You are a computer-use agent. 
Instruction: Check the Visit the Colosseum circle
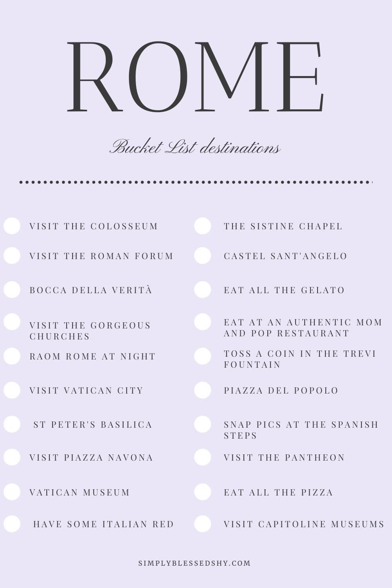[x=12, y=226]
